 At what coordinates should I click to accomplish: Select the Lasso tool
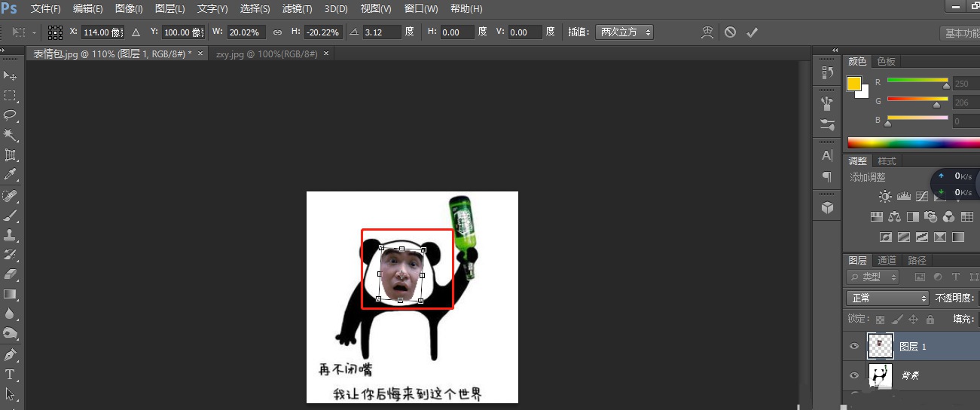point(11,115)
